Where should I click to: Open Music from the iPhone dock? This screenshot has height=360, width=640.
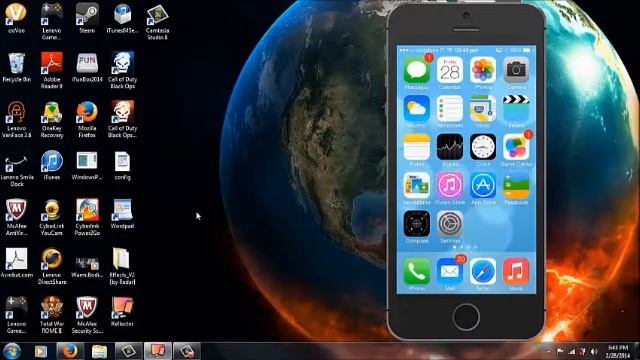point(516,271)
